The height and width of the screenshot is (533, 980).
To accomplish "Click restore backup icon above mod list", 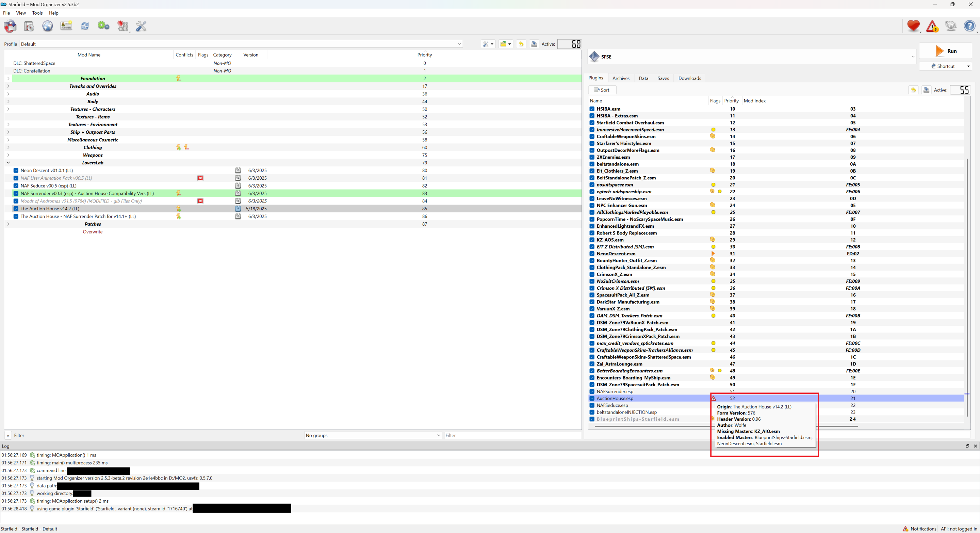I will pyautogui.click(x=521, y=44).
